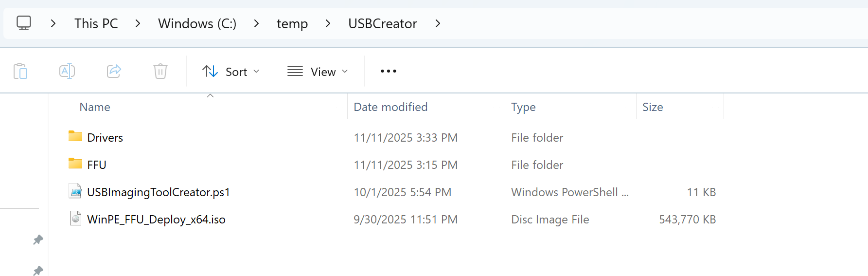Open the View dropdown menu
The image size is (868, 276).
(x=318, y=72)
